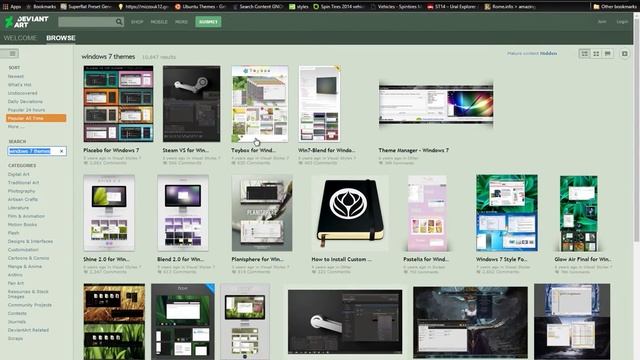This screenshot has height=360, width=640.
Task: Open Pastella for Windows thumbnail
Action: 427,213
